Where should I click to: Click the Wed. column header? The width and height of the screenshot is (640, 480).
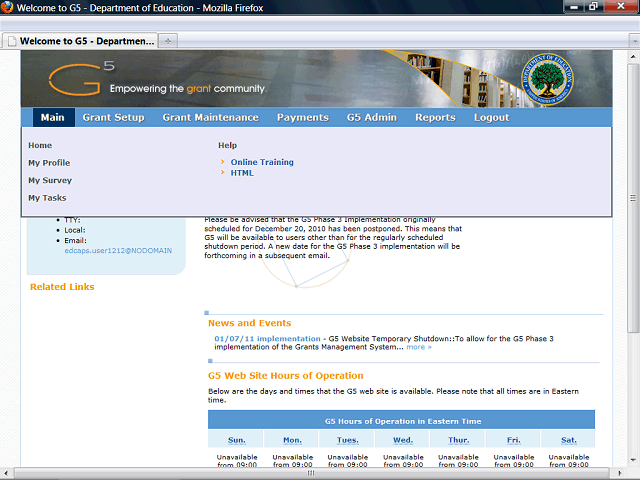coord(403,440)
